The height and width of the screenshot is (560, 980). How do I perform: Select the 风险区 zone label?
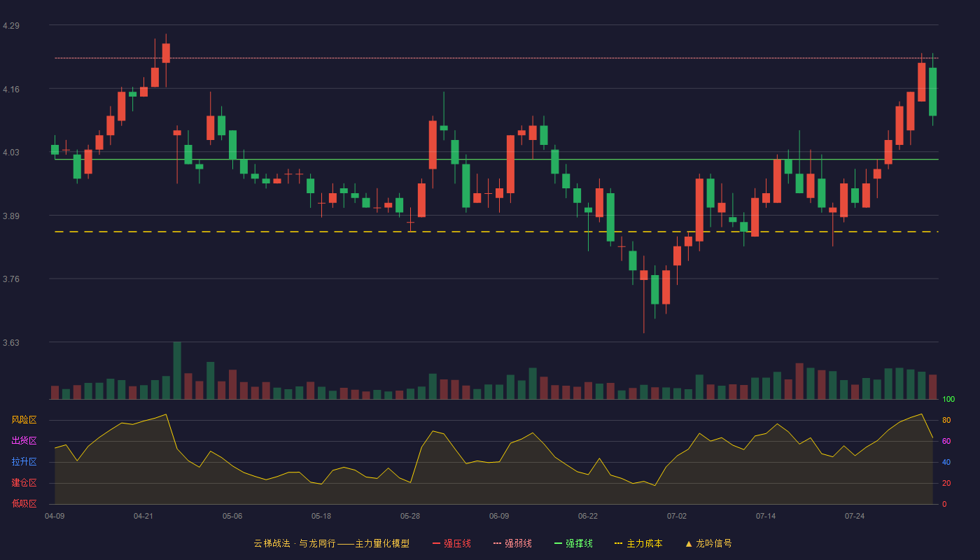pos(24,420)
